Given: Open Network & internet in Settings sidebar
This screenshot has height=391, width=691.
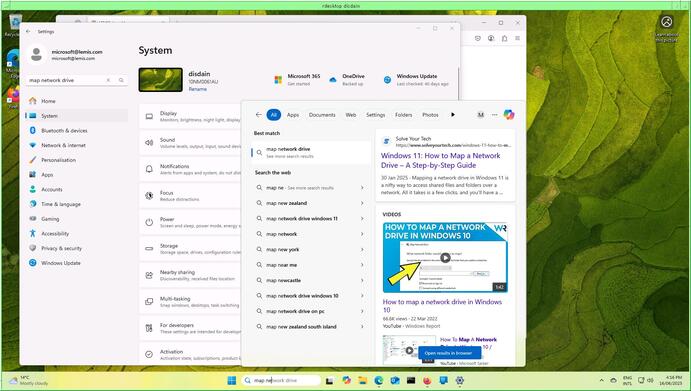Looking at the screenshot, I should [x=77, y=145].
